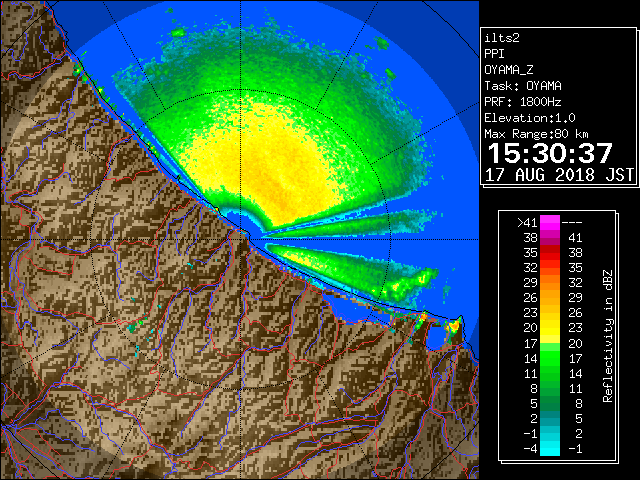The height and width of the screenshot is (480, 640).
Task: Pick the dark green 5 to 8 dBZ swatch
Action: (x=550, y=403)
